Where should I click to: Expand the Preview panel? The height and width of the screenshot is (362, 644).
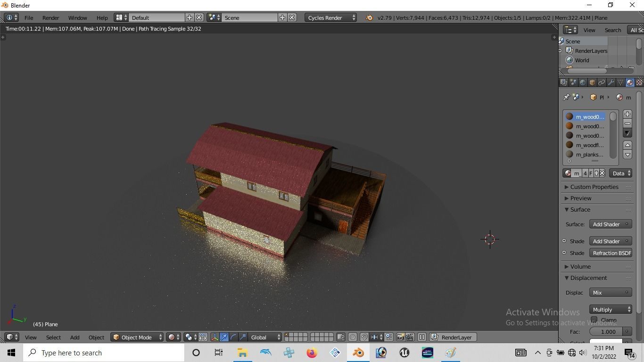pos(581,198)
